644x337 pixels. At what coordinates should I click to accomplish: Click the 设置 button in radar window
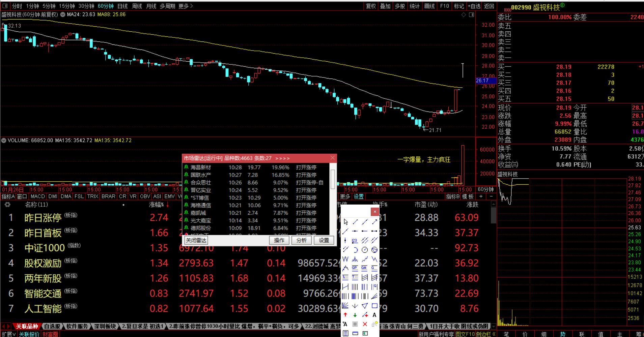pos(324,240)
